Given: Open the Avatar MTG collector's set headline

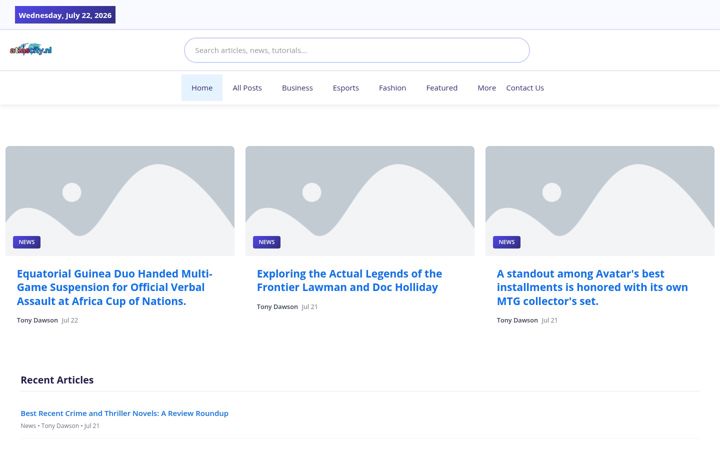Looking at the screenshot, I should (592, 287).
